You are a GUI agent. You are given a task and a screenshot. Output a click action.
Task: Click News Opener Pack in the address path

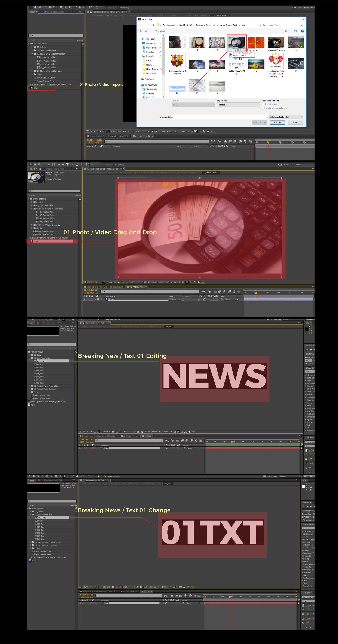[228, 25]
